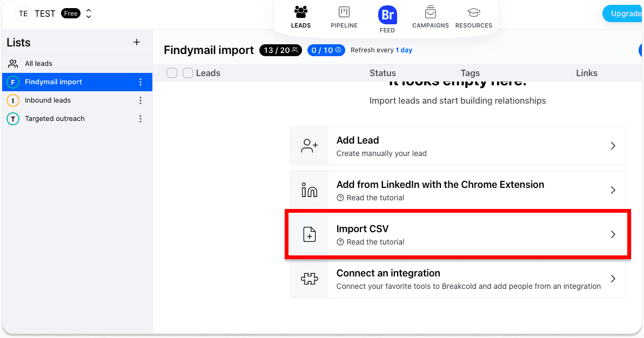644x338 pixels.
Task: Expand the TEST workspace switcher arrows
Action: pyautogui.click(x=88, y=13)
